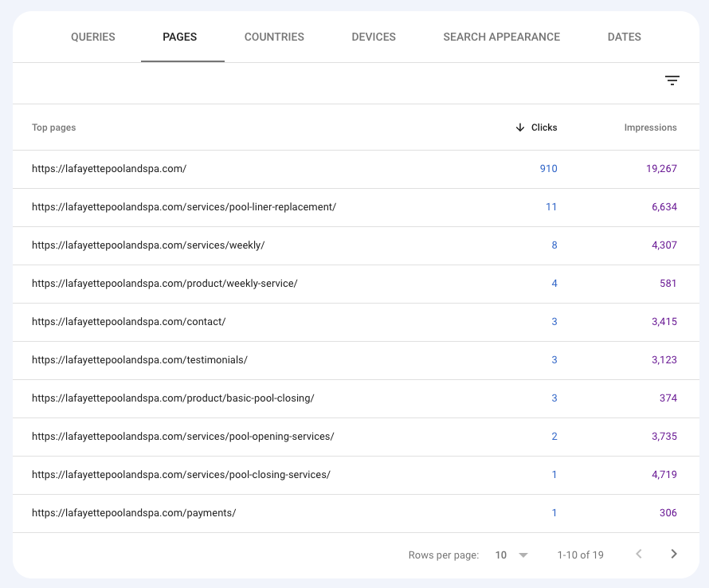Screen dimensions: 709x588
Task: Click the 19,267 impressions value
Action: [x=661, y=169]
